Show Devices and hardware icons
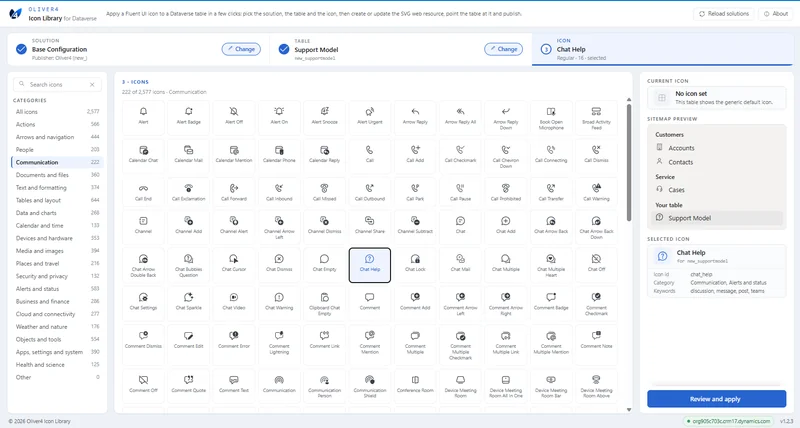 [58, 238]
